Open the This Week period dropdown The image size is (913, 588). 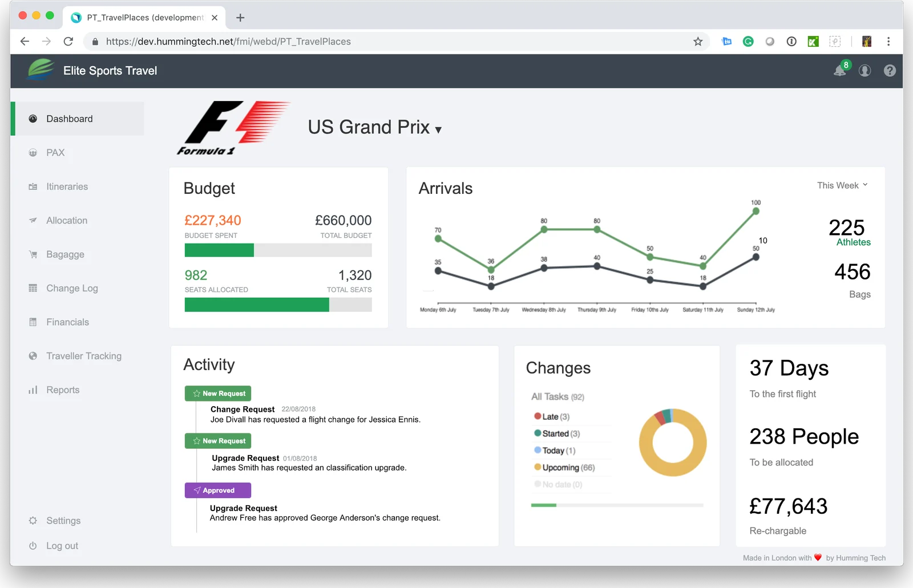[842, 185]
